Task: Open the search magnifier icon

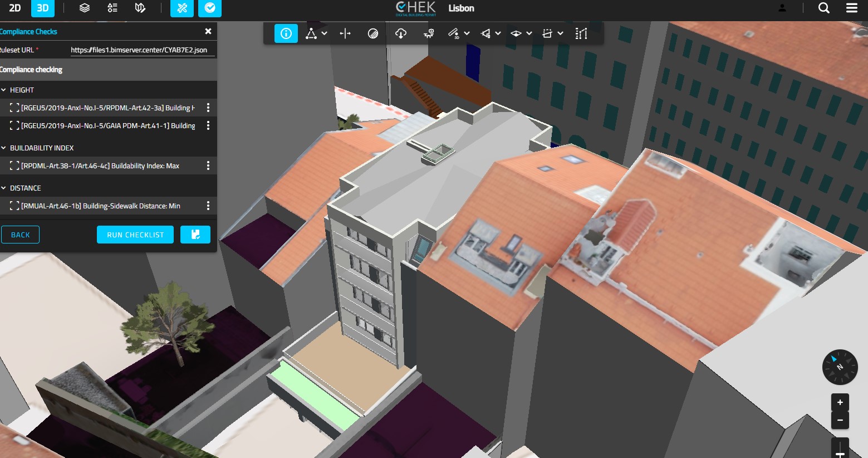Action: [823, 8]
